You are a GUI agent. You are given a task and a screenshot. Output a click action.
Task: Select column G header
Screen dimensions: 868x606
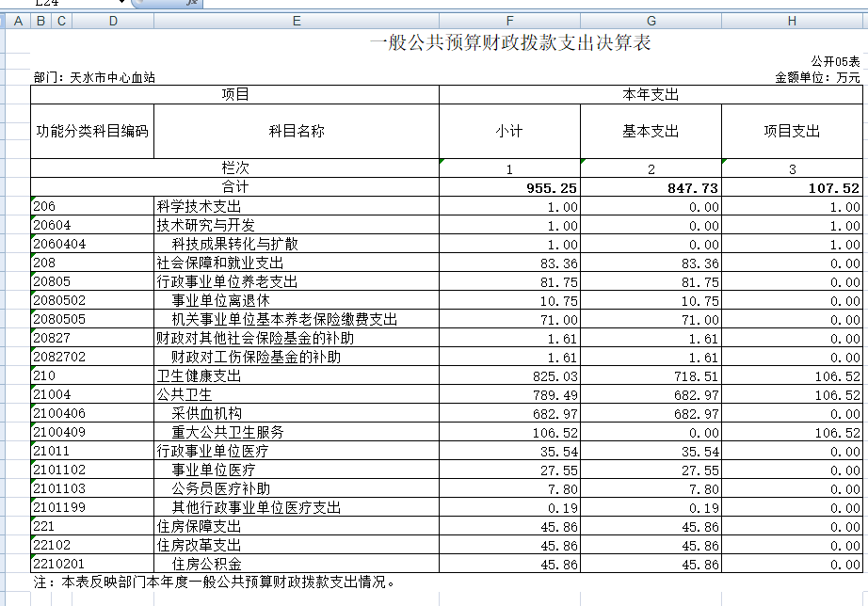coord(651,21)
